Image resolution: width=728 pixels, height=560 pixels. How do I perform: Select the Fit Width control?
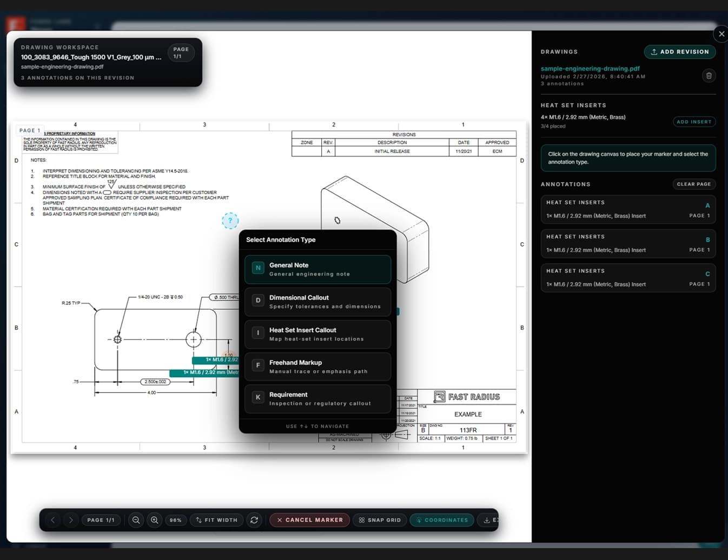216,519
